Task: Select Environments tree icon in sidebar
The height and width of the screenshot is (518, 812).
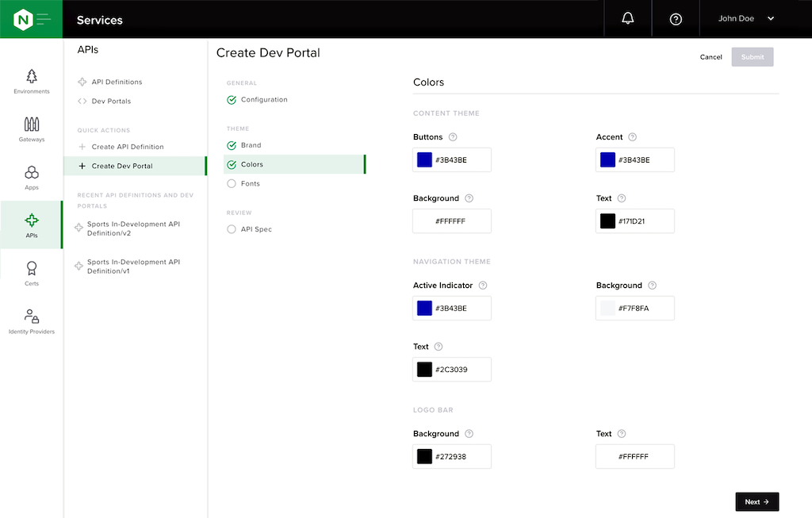Action: (x=32, y=77)
